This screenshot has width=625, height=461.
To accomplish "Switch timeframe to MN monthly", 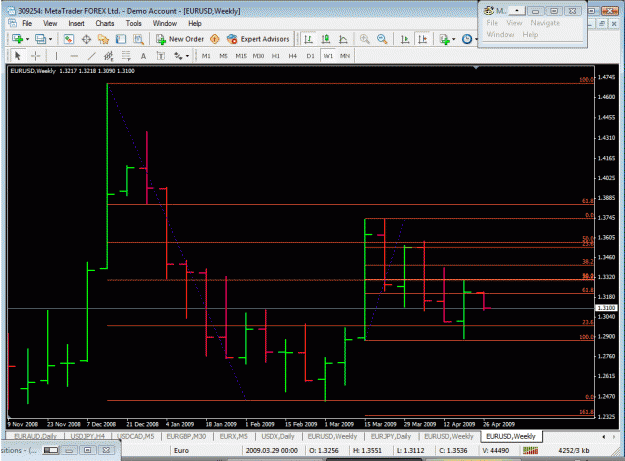I will (345, 56).
